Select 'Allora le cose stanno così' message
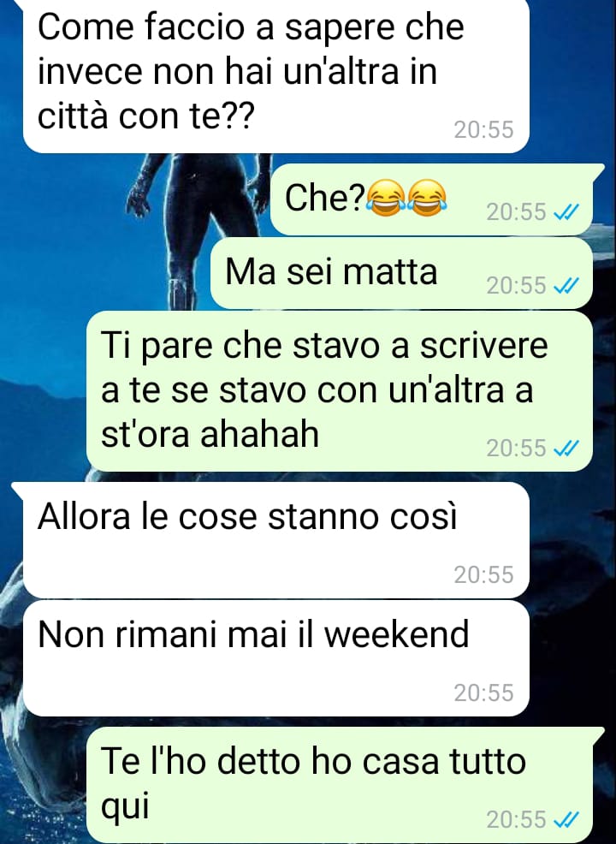The width and height of the screenshot is (616, 844). click(276, 540)
